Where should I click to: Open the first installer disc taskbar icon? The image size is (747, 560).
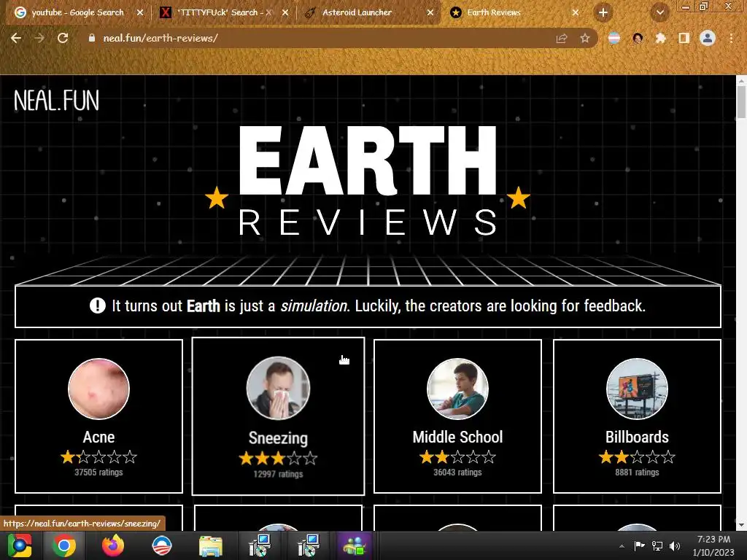(260, 545)
